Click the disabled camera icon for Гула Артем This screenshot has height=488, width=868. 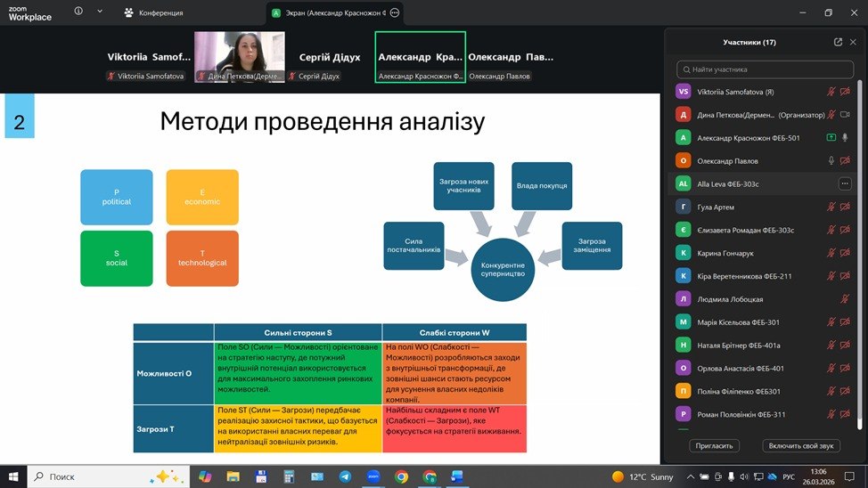click(845, 207)
